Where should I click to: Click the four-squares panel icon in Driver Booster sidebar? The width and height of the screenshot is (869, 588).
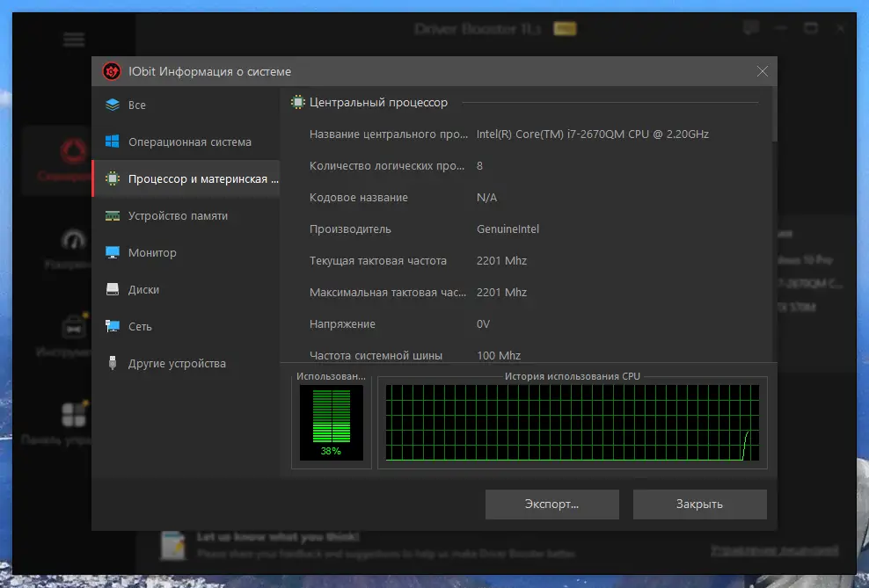[x=74, y=414]
